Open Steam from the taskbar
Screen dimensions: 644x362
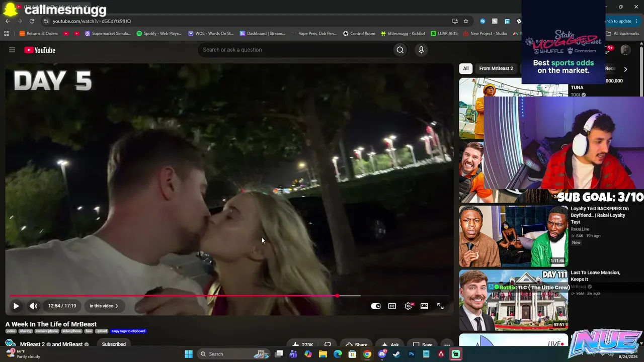coord(396,354)
